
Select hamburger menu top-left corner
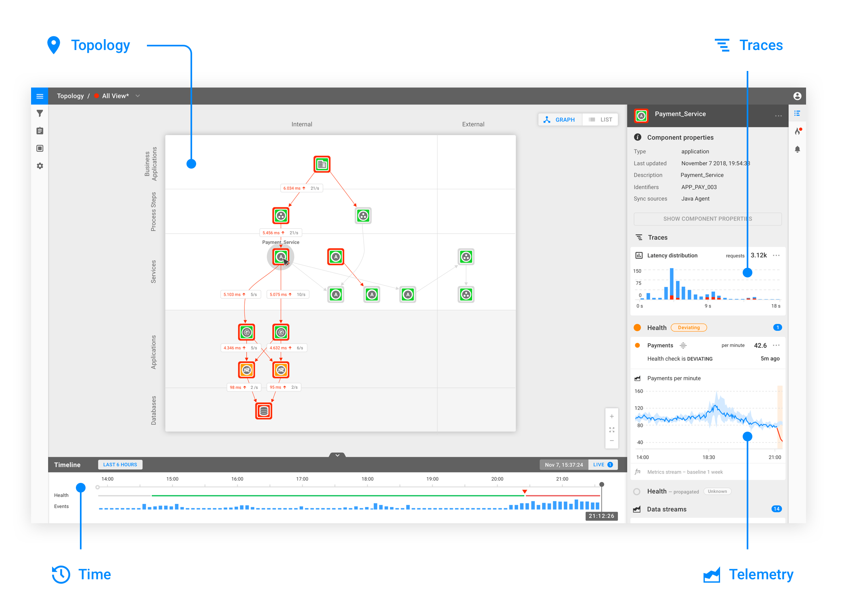(40, 96)
